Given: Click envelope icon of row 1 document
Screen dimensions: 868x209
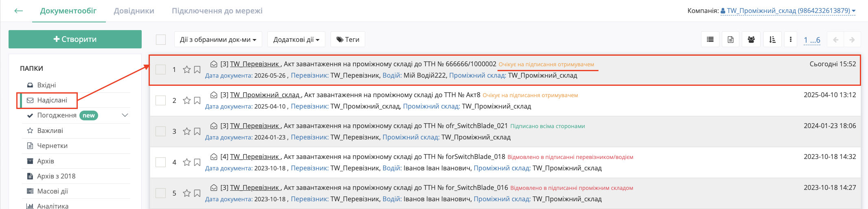Looking at the screenshot, I should point(214,64).
